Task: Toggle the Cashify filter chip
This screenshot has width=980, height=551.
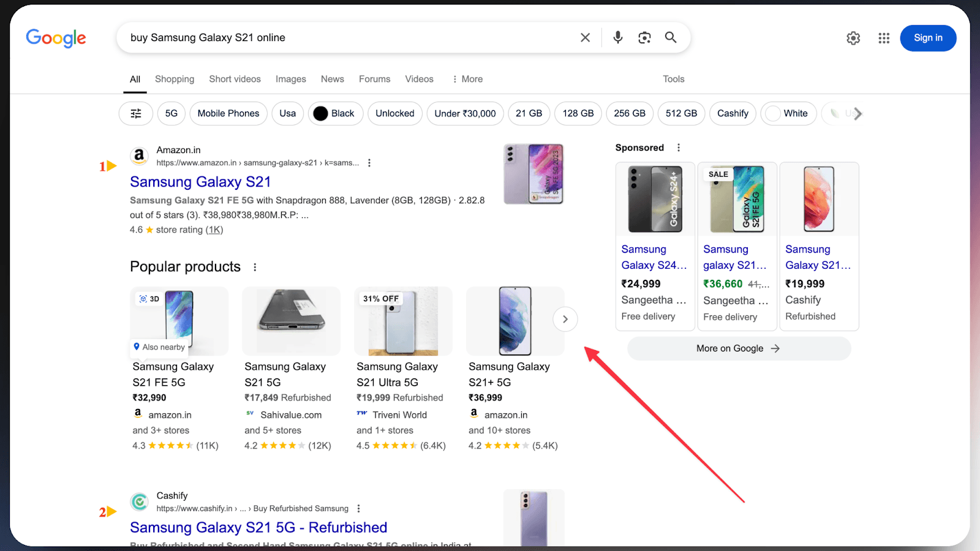Action: 733,113
